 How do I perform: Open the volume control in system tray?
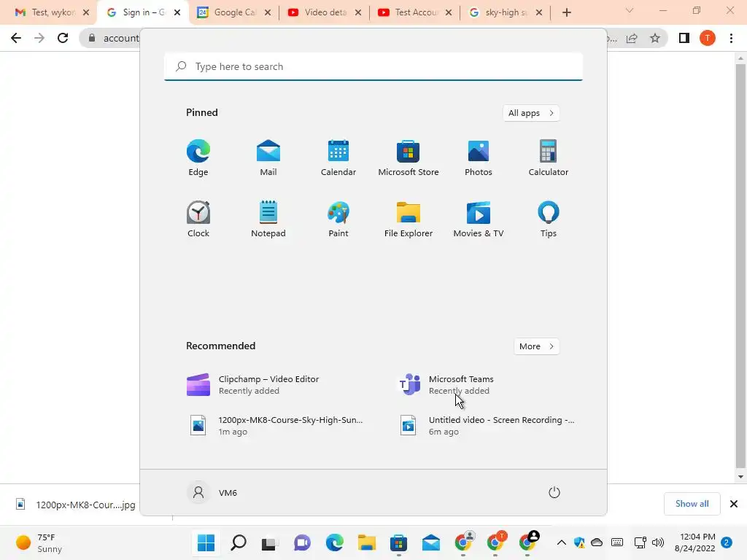point(658,542)
